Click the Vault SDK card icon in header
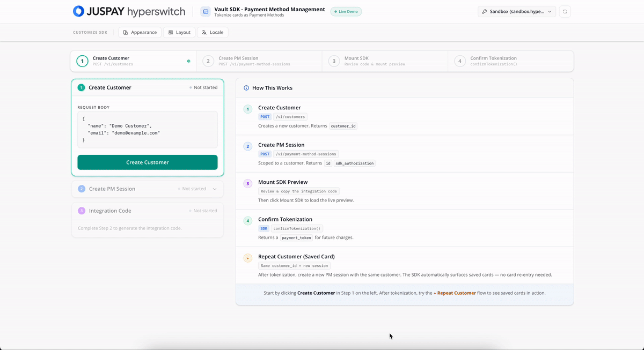Viewport: 644px width, 350px height. tap(205, 11)
